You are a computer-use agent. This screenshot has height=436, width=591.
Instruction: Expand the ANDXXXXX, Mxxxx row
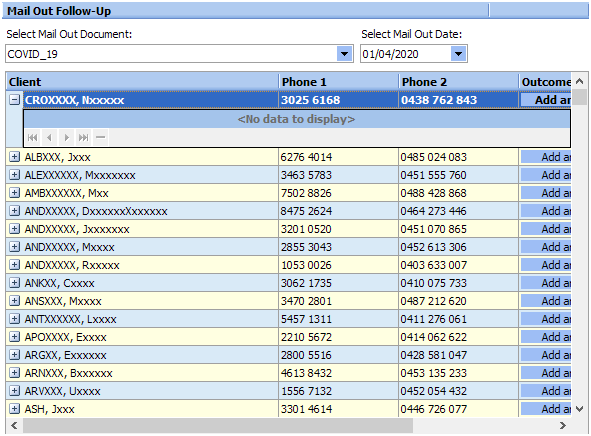coord(14,247)
